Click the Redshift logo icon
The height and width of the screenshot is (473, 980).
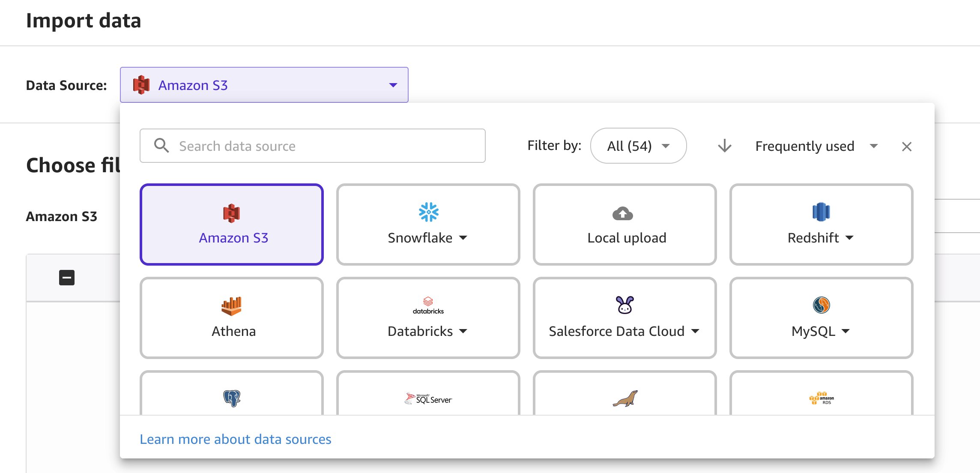pyautogui.click(x=821, y=212)
